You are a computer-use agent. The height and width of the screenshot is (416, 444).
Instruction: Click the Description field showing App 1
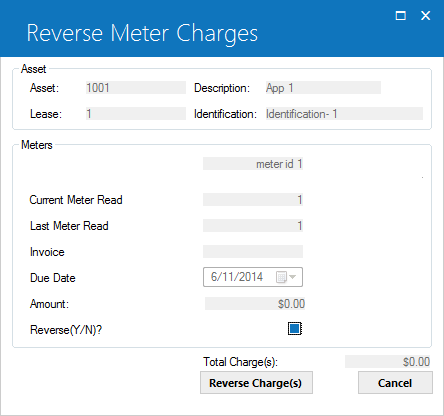click(323, 88)
